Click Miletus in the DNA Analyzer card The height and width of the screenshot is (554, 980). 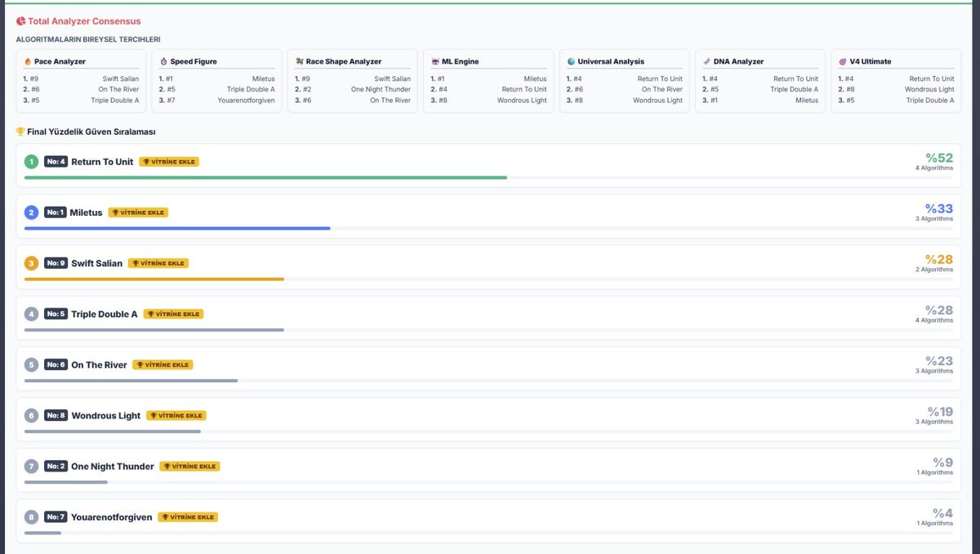[x=807, y=101]
